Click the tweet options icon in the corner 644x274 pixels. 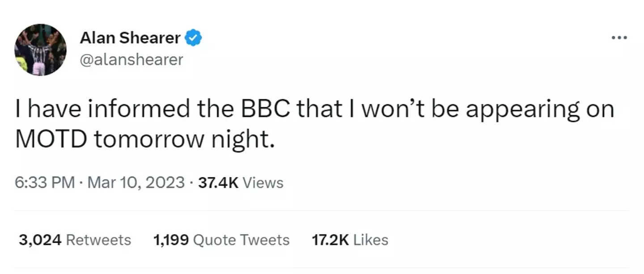(619, 38)
